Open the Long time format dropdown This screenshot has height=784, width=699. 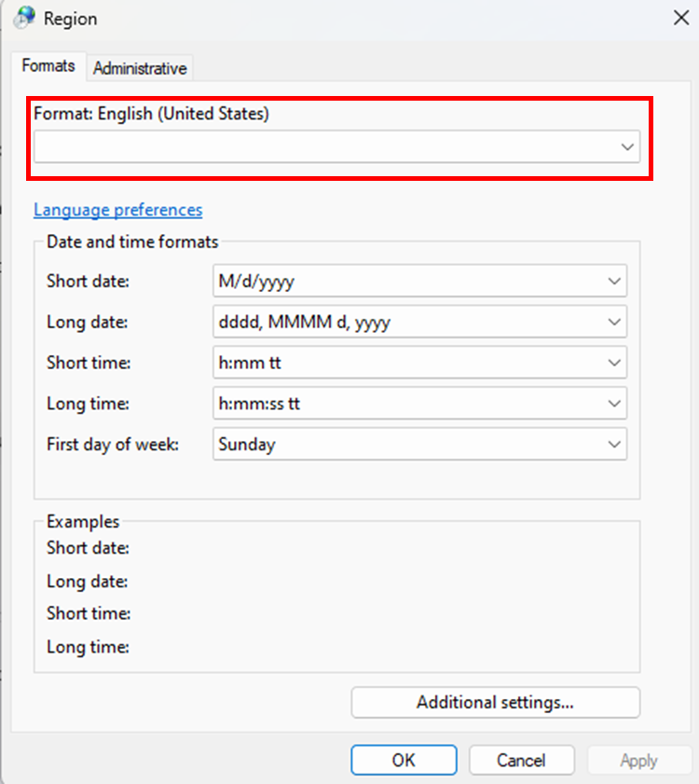pyautogui.click(x=419, y=404)
